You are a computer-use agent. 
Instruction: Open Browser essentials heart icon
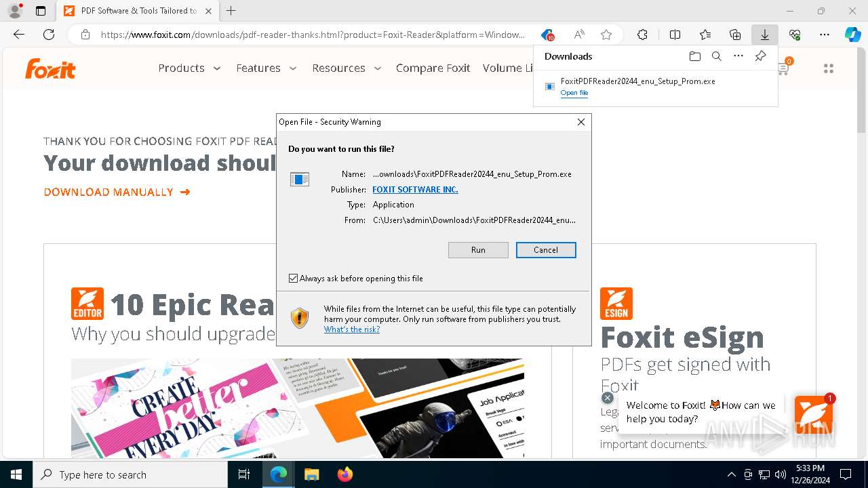pyautogui.click(x=795, y=35)
